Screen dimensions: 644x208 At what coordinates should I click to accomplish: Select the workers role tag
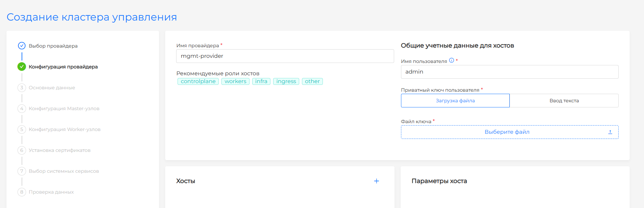click(x=235, y=81)
